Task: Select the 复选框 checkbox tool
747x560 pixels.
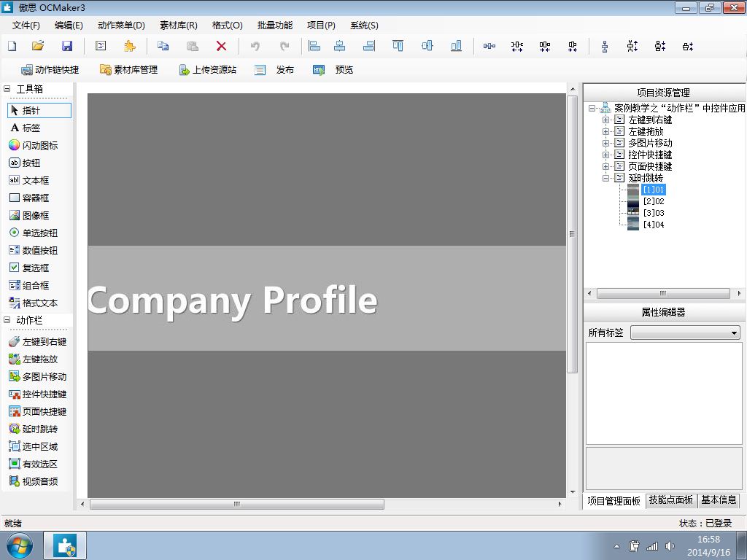Action: [29, 268]
